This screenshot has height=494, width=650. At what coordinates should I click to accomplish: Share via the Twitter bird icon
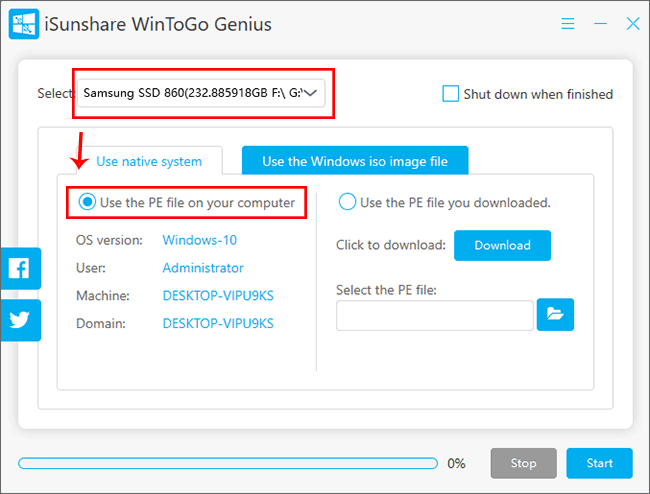tap(20, 320)
